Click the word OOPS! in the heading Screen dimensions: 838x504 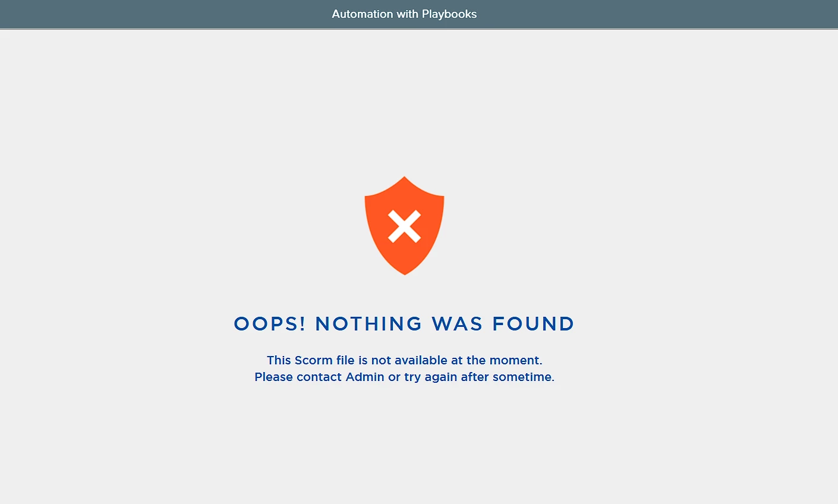click(x=270, y=324)
